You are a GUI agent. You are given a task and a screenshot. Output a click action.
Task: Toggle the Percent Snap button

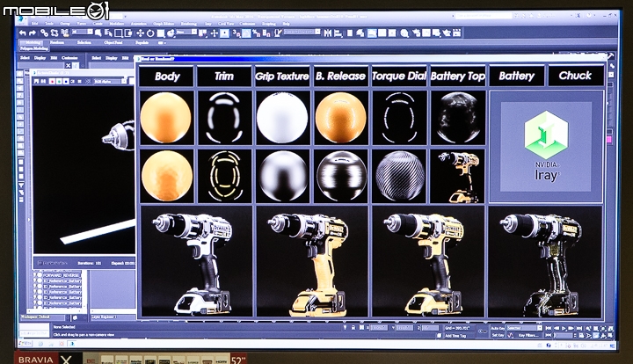coord(257,33)
